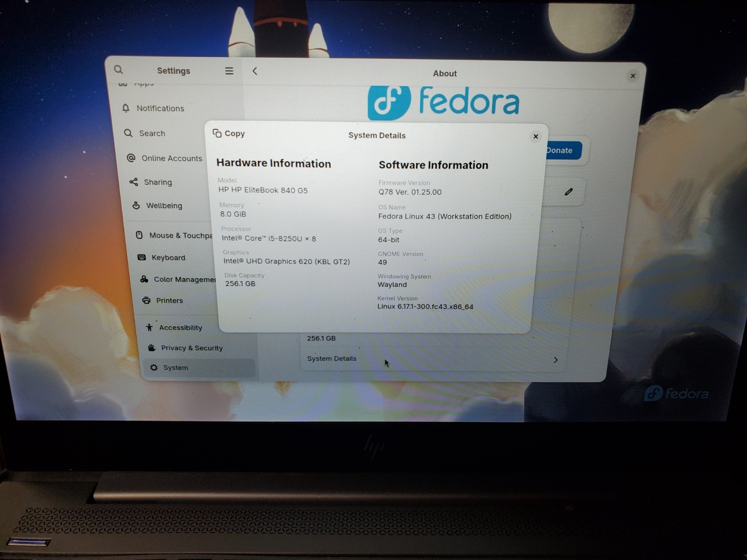747x560 pixels.
Task: Click the Online Accounts at-sign icon
Action: click(131, 158)
